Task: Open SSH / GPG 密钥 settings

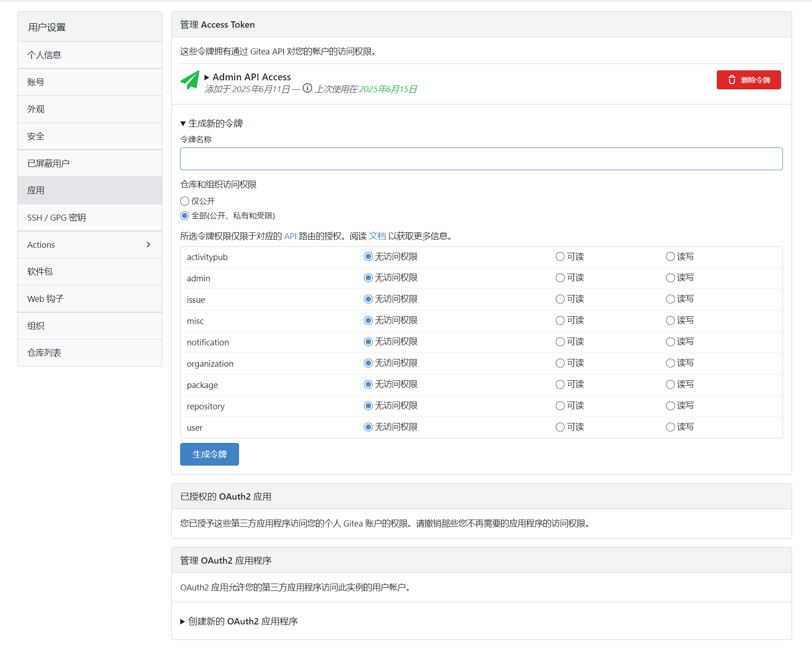Action: [x=56, y=217]
